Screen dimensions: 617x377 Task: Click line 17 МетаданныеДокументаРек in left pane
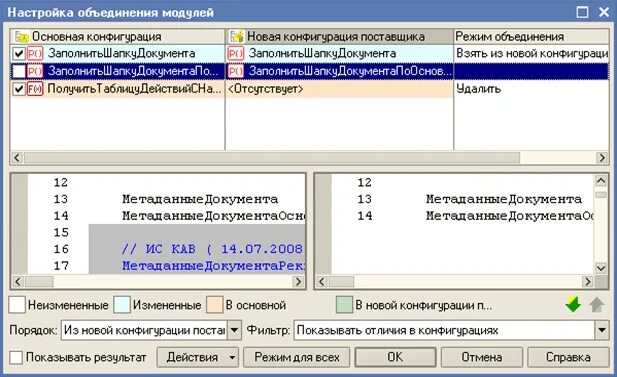[213, 266]
